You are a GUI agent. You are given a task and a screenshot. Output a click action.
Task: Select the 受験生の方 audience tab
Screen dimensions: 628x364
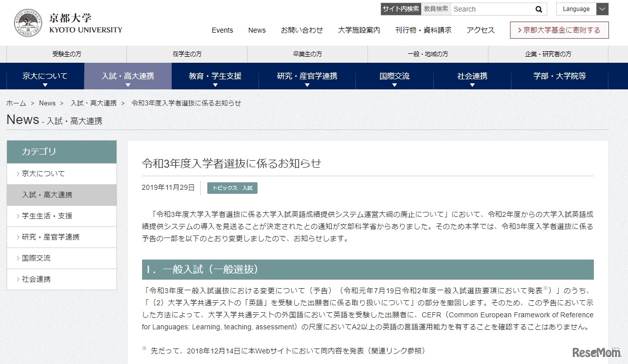[x=65, y=54]
